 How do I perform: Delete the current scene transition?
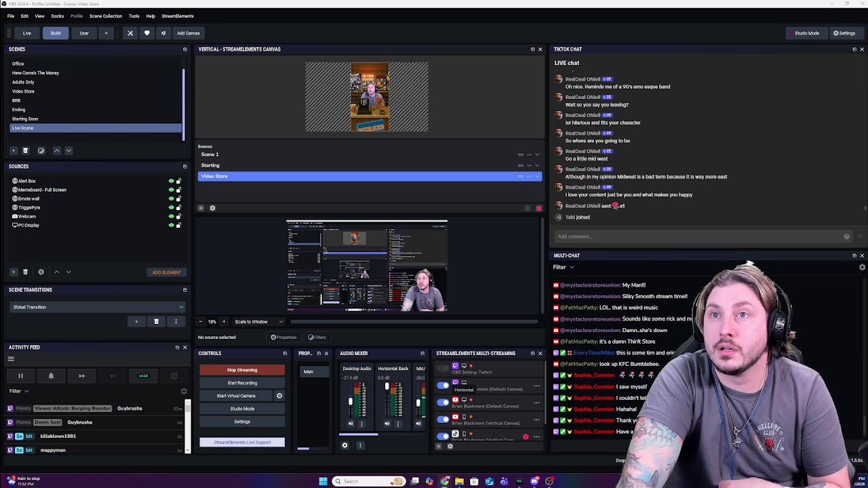(x=156, y=321)
